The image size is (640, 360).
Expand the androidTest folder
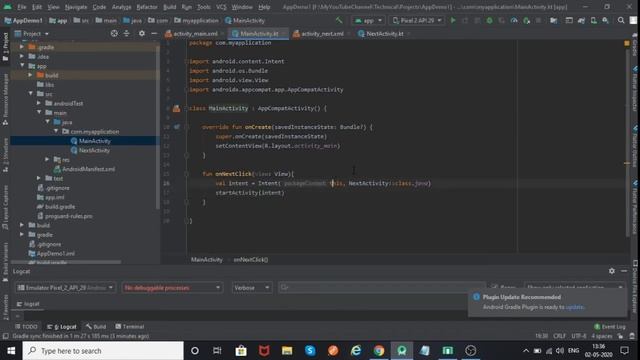pyautogui.click(x=39, y=103)
